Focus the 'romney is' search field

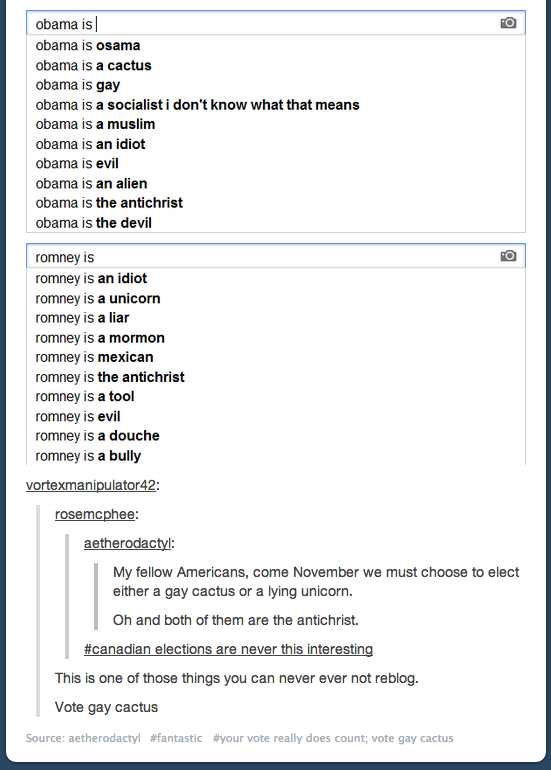276,256
